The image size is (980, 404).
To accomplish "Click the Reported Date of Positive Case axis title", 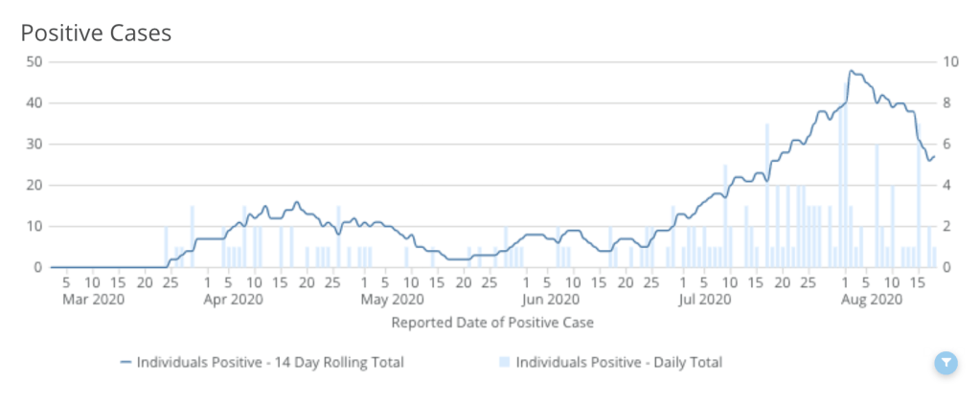I will tap(492, 323).
